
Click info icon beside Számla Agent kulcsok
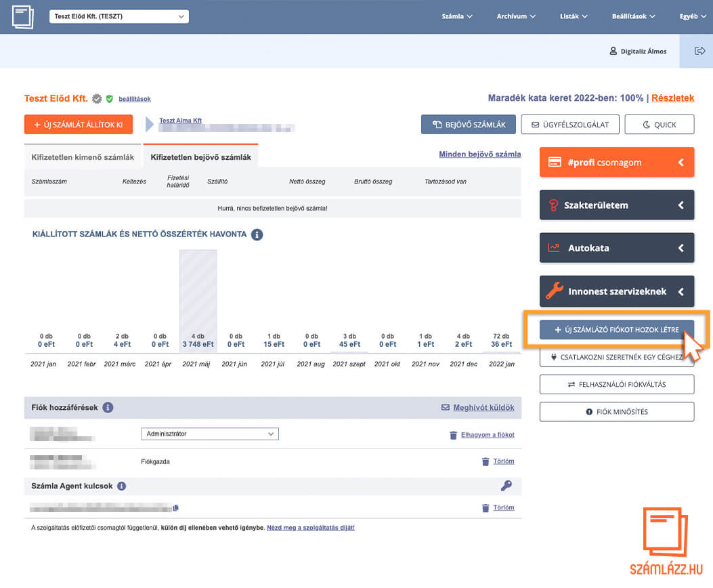click(122, 486)
